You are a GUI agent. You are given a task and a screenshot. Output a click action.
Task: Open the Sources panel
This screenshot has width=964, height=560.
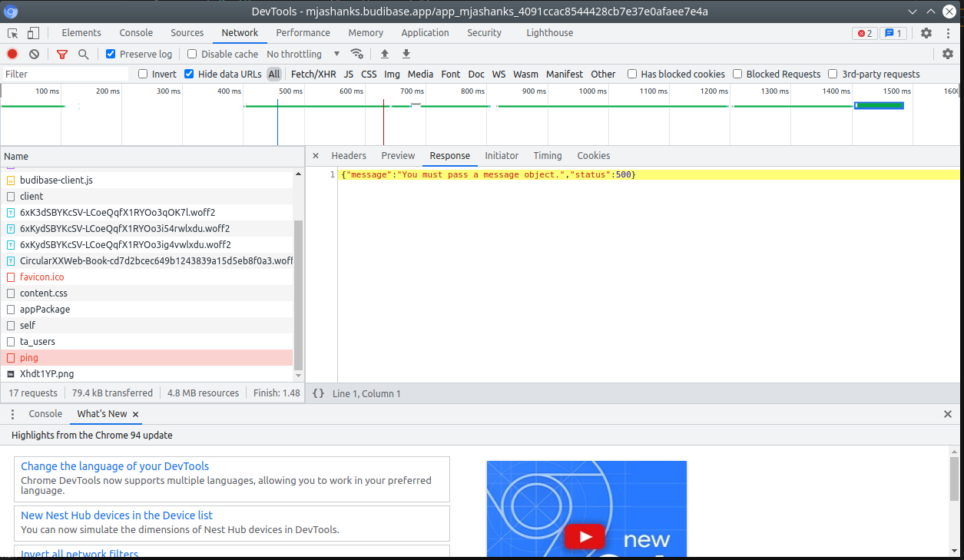point(187,33)
